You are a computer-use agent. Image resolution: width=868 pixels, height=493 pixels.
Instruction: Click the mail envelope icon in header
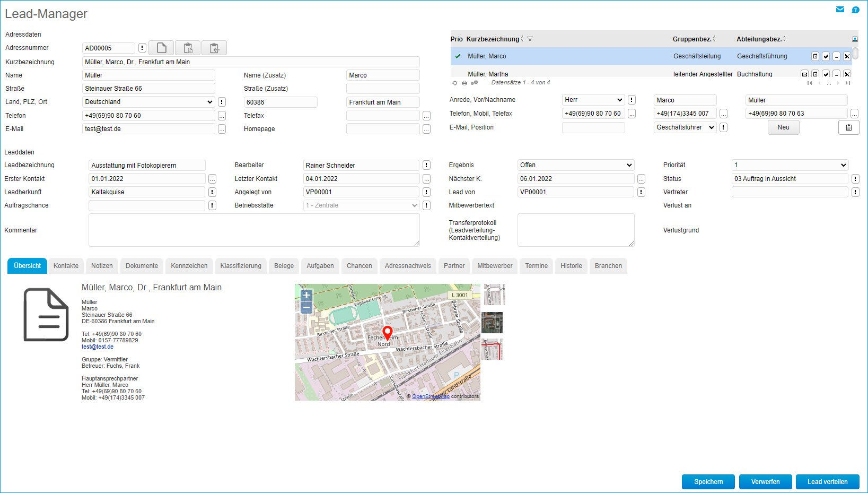tap(840, 10)
